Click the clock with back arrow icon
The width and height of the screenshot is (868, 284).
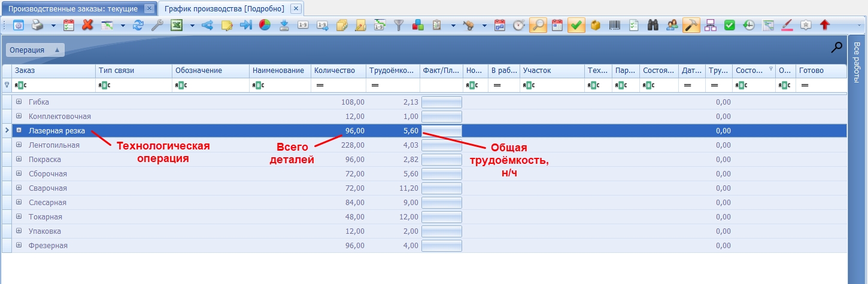click(748, 25)
